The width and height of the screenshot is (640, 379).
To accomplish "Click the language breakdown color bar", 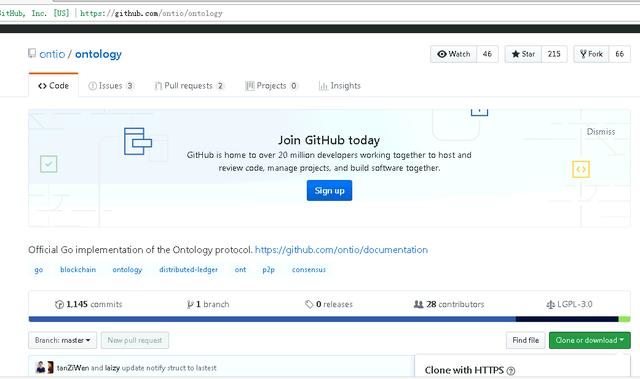I will coord(329,319).
